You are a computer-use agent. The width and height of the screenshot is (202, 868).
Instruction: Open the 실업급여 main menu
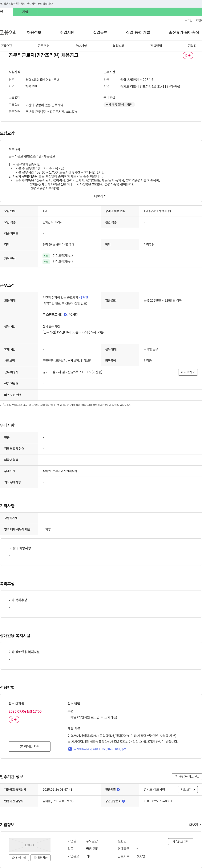[x=100, y=32]
